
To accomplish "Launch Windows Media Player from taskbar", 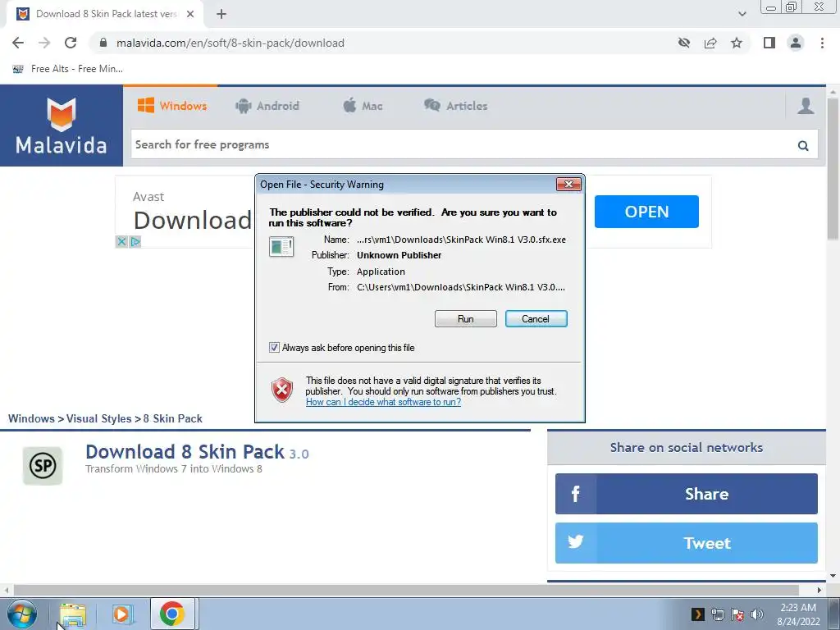I will pos(121,614).
